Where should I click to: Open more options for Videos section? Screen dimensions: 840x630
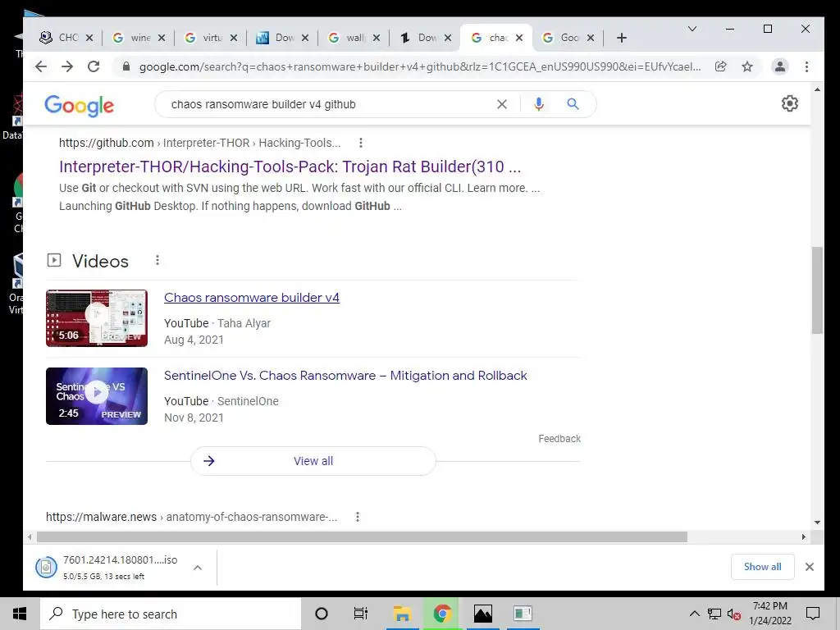coord(157,260)
